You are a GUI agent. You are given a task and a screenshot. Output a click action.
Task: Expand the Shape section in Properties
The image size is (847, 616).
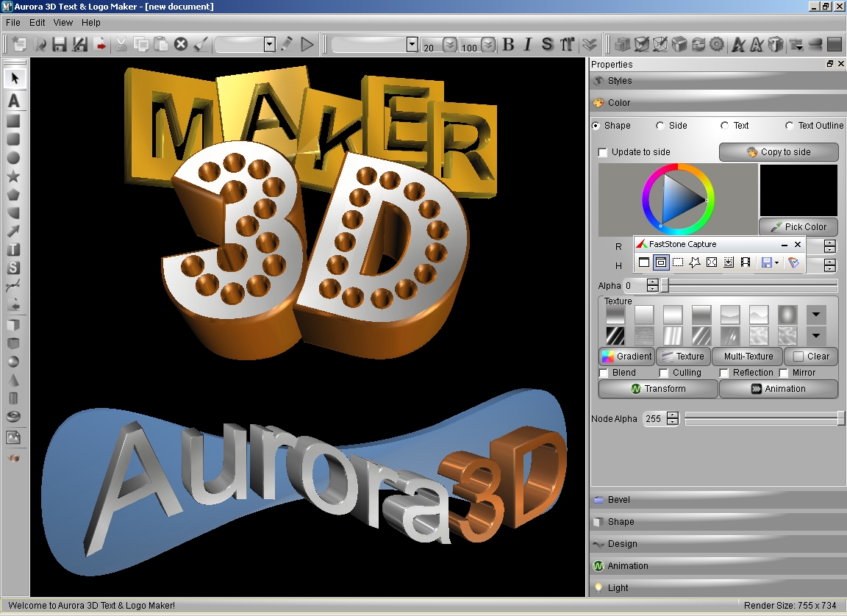point(718,522)
